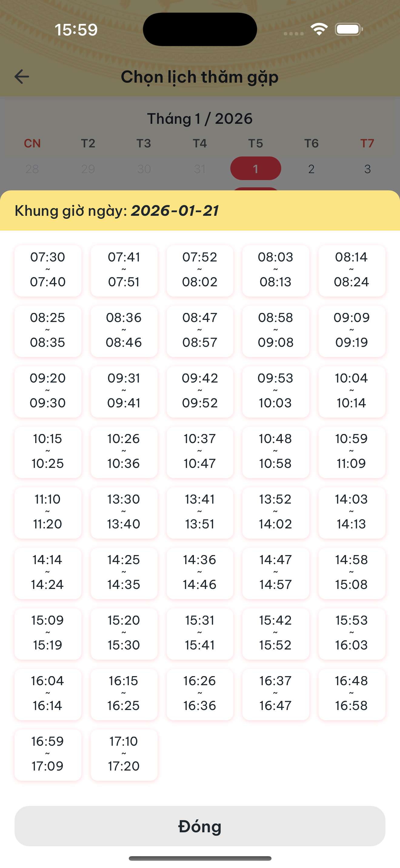Tap the back arrow icon
Viewport: 400px width, 868px height.
point(22,77)
